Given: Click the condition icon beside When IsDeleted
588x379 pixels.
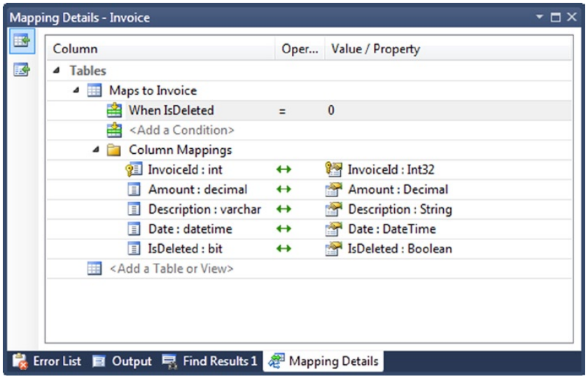Looking at the screenshot, I should pyautogui.click(x=114, y=110).
